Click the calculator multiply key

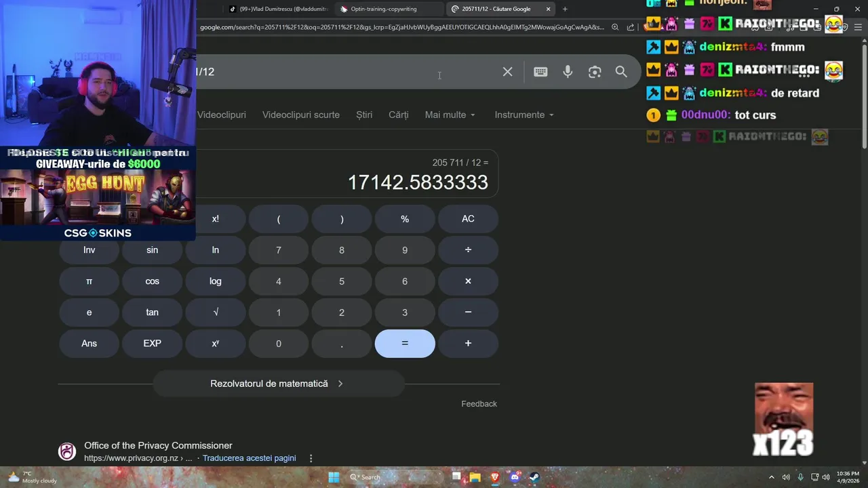(468, 281)
